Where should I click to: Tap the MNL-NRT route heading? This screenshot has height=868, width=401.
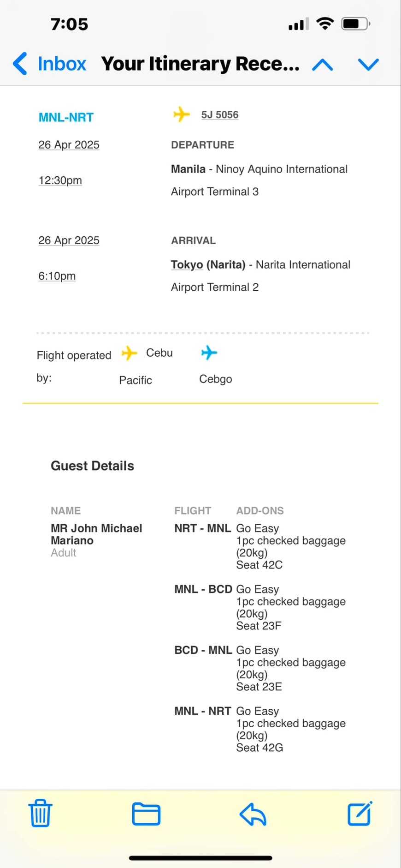click(66, 117)
